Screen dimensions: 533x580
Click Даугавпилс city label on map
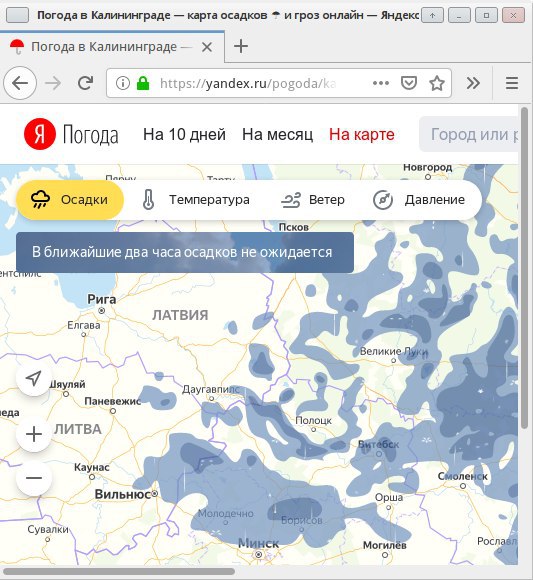point(211,390)
